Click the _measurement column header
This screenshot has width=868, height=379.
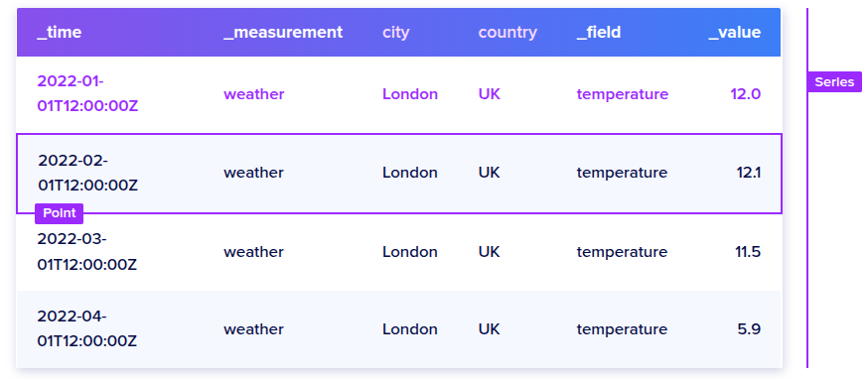coord(283,32)
